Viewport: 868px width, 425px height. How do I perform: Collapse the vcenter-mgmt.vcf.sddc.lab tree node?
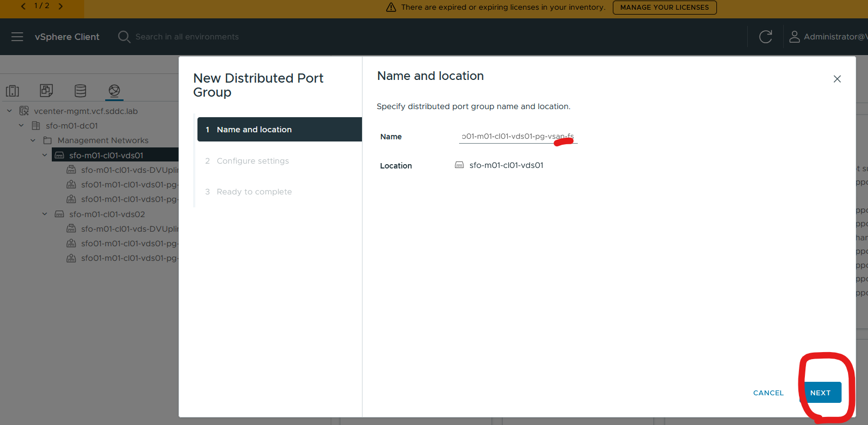[x=10, y=111]
